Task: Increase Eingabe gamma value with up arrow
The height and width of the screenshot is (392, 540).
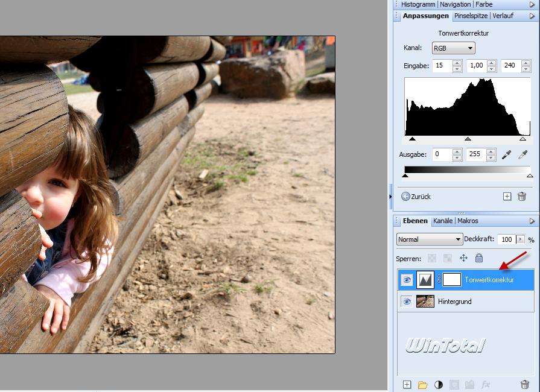Action: [x=492, y=63]
